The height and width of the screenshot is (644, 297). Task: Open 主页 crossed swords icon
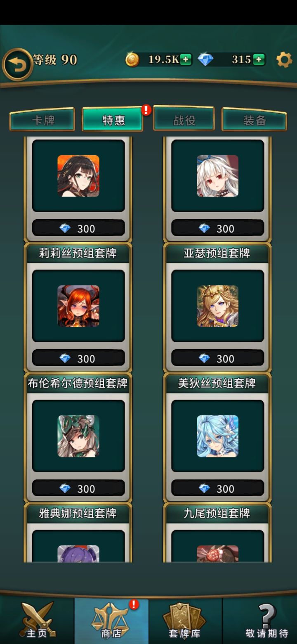pyautogui.click(x=37, y=621)
